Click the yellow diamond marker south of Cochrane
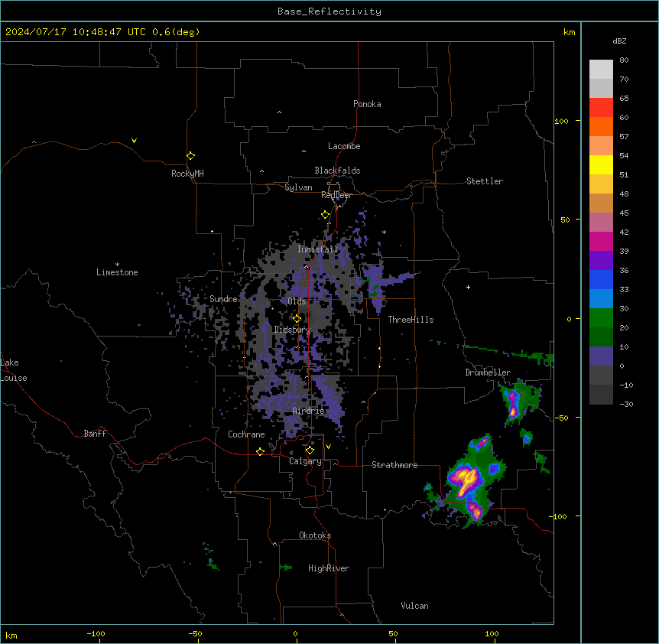The image size is (659, 644). point(260,451)
